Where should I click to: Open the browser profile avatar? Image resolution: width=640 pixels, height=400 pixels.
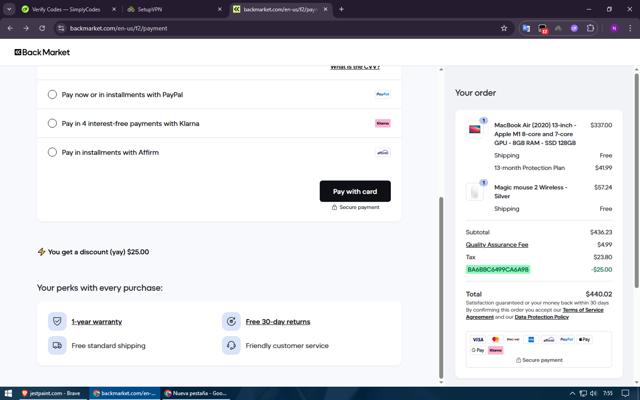(x=614, y=28)
